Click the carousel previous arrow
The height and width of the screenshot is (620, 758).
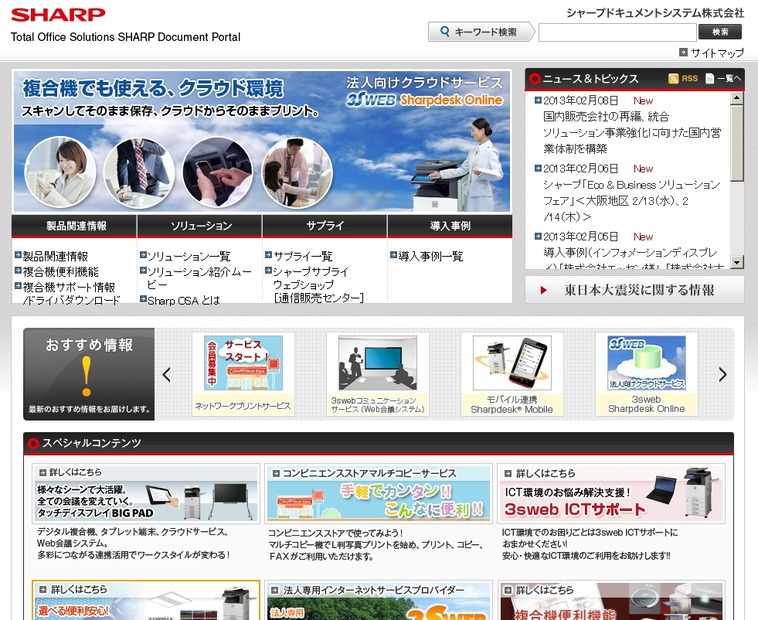(x=167, y=375)
